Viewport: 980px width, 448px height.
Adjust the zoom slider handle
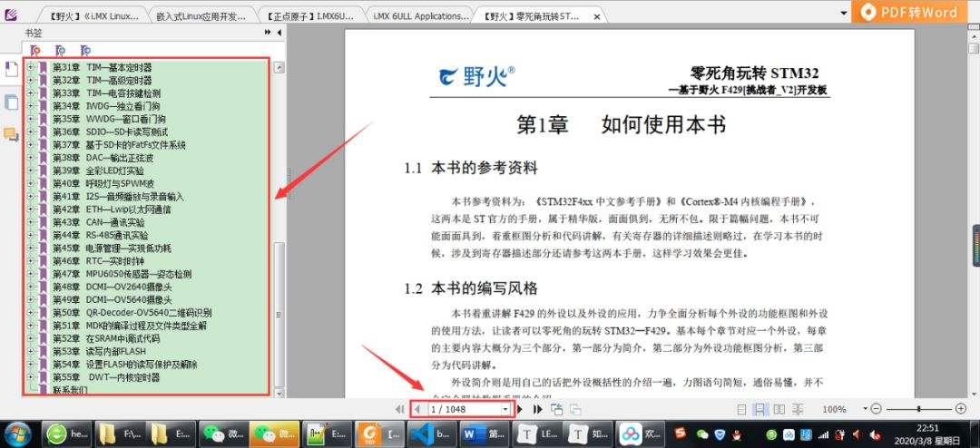(918, 409)
